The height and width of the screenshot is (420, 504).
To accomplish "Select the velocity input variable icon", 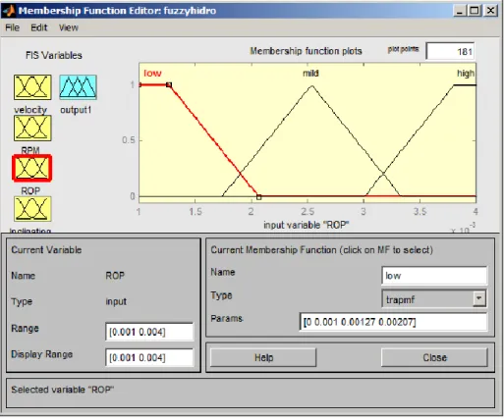I will pyautogui.click(x=32, y=87).
